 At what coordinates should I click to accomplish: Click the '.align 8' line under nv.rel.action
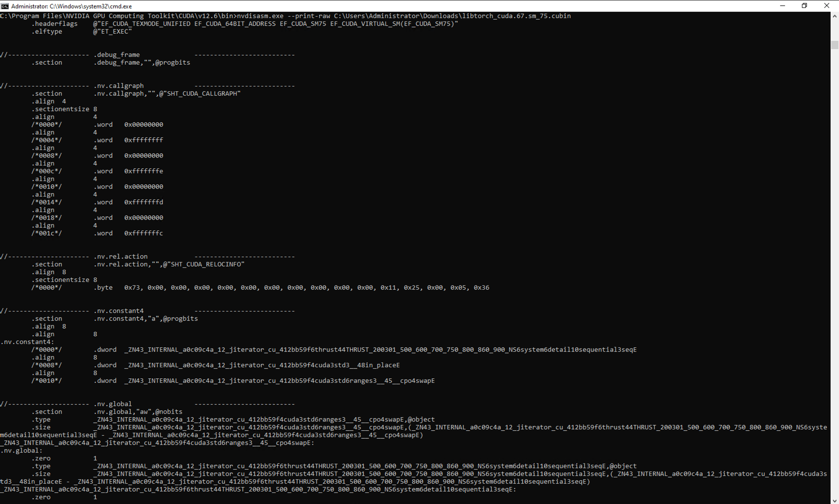[49, 272]
